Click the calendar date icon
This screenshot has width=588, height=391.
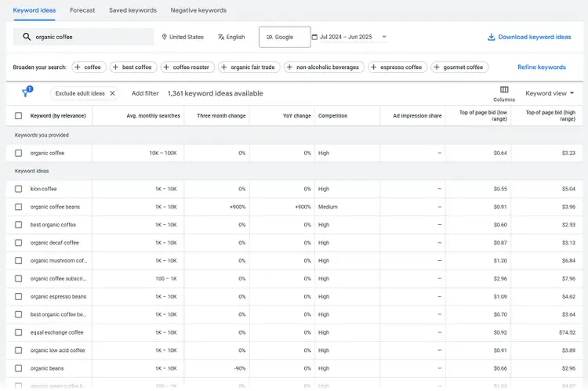(314, 37)
